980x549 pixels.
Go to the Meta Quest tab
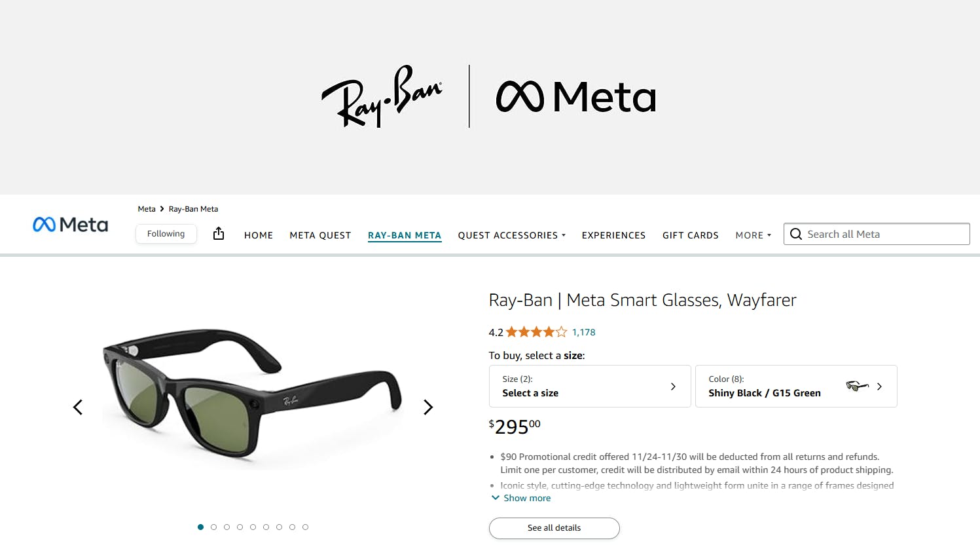320,235
